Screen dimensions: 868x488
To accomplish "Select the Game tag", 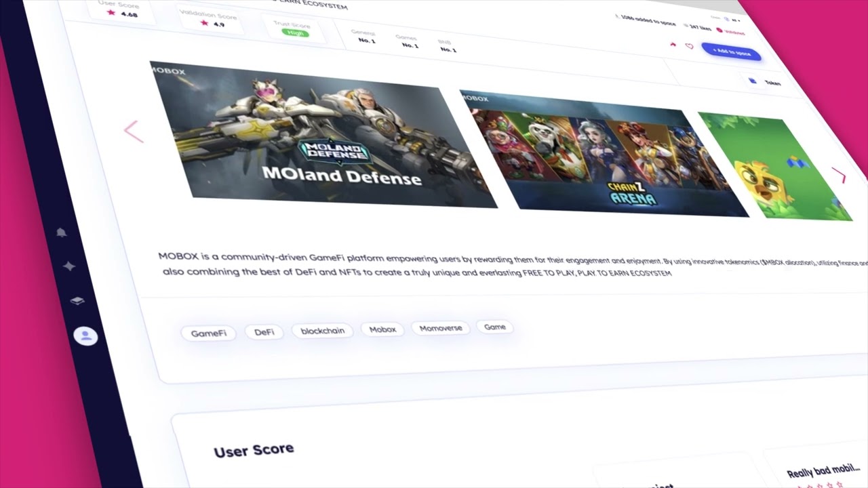I will (x=495, y=327).
